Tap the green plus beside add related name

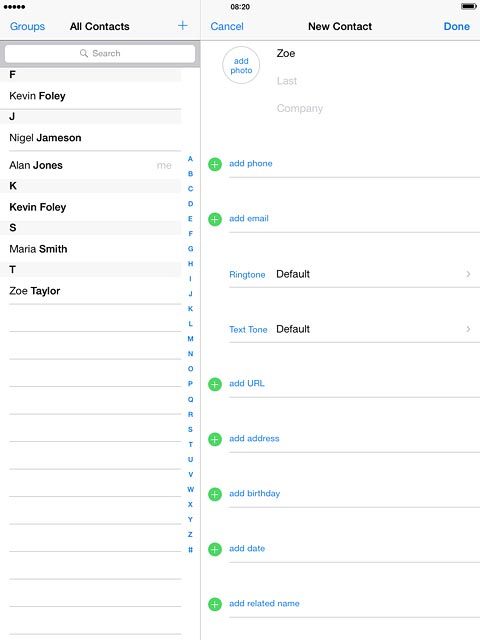[215, 604]
